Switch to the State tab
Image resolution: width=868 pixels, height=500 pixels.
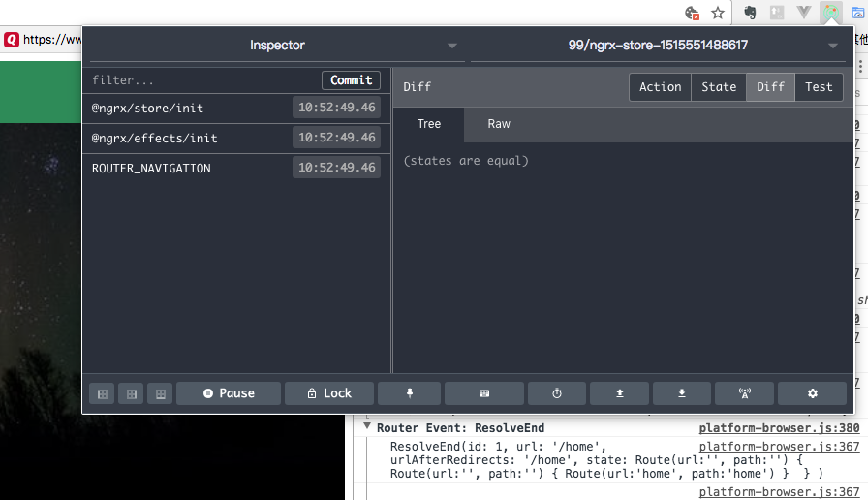point(719,87)
